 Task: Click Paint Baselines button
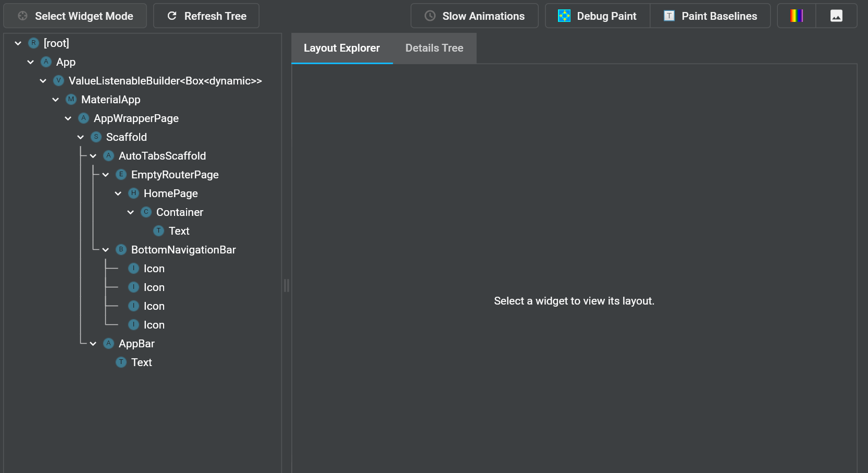pos(710,16)
